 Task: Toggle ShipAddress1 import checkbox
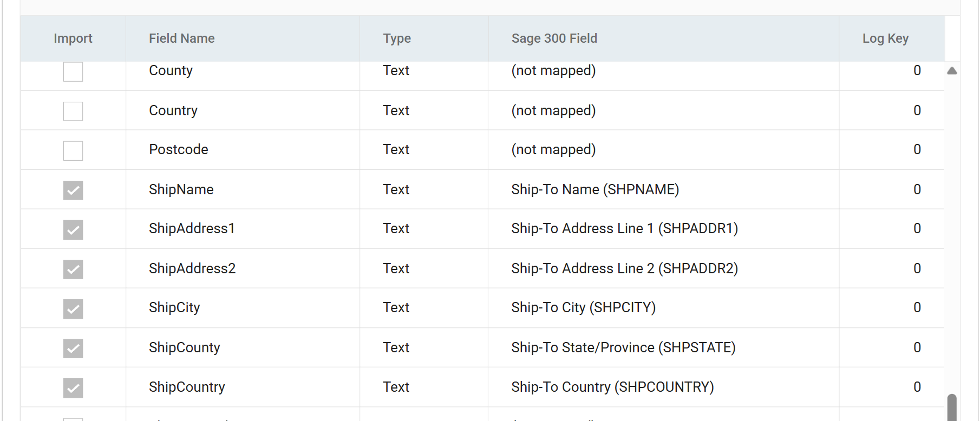pos(73,229)
